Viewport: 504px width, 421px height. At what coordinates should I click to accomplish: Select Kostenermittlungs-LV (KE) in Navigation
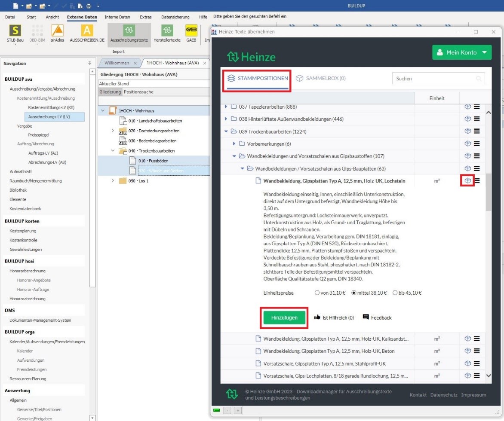point(51,107)
